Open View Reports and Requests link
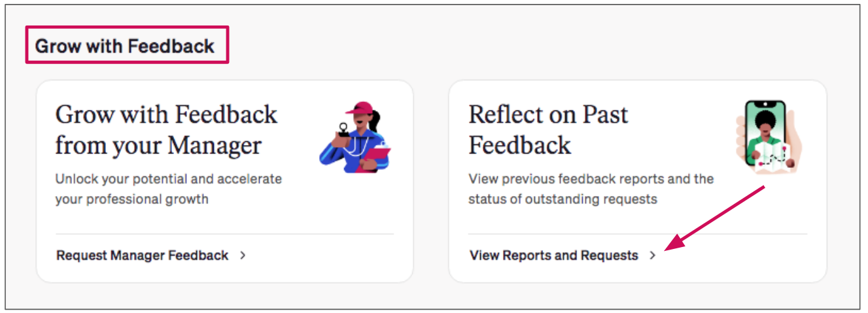 pos(554,255)
